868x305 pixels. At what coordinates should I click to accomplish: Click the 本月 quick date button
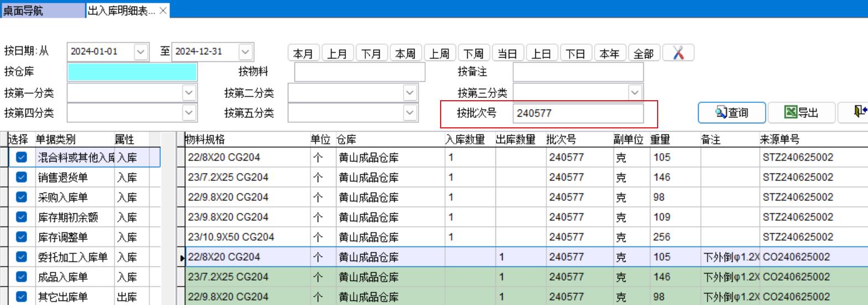(x=303, y=54)
